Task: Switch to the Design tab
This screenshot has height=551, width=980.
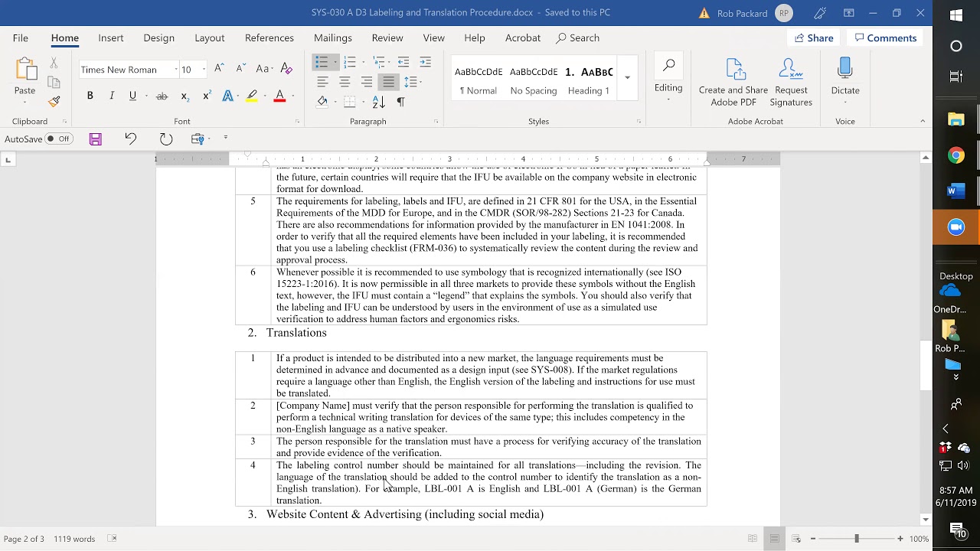Action: click(x=158, y=37)
